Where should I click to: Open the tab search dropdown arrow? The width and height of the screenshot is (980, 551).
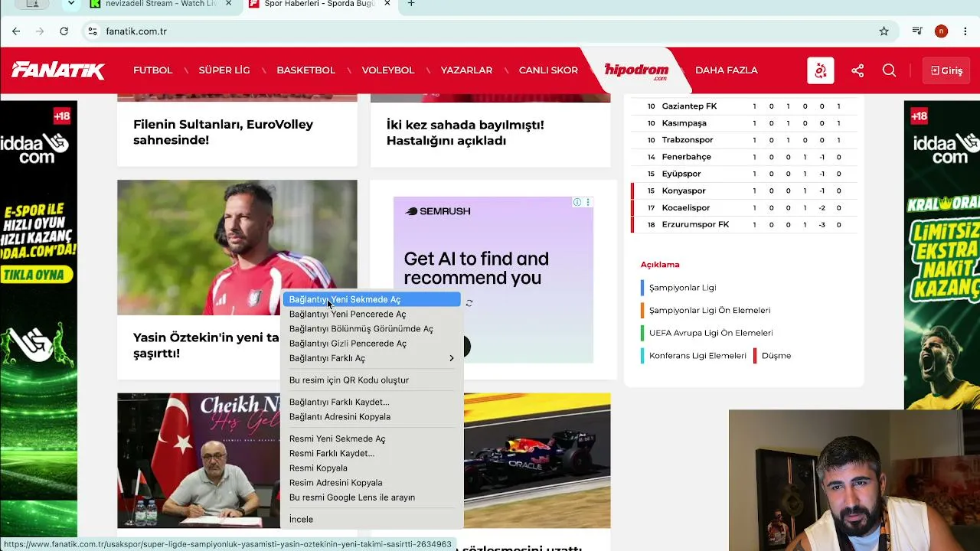71,4
